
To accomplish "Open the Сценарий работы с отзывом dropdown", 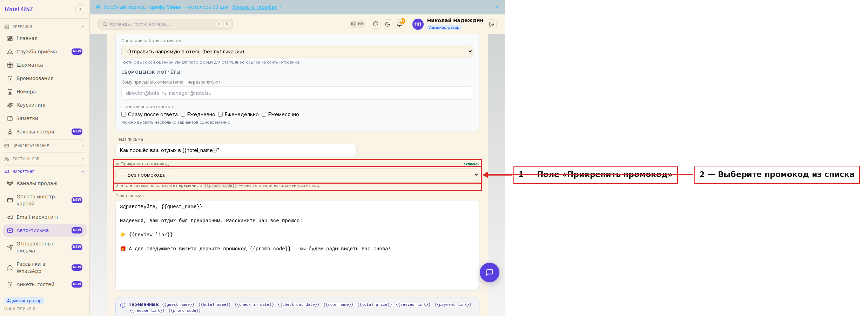I will click(297, 52).
